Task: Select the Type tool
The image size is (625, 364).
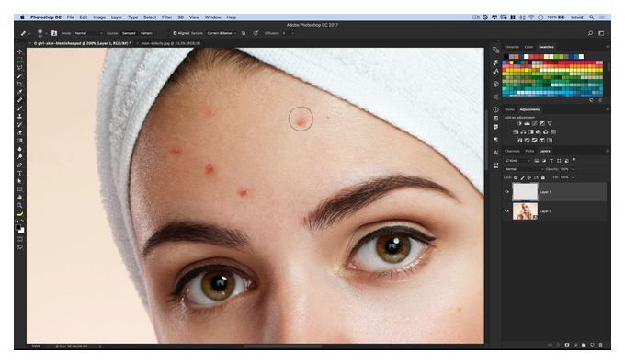Action: (x=19, y=174)
